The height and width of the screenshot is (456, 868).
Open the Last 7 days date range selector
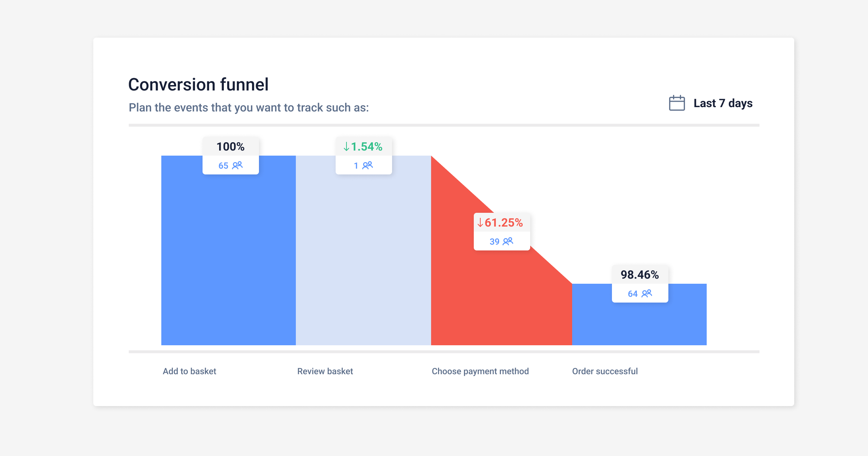click(x=723, y=103)
